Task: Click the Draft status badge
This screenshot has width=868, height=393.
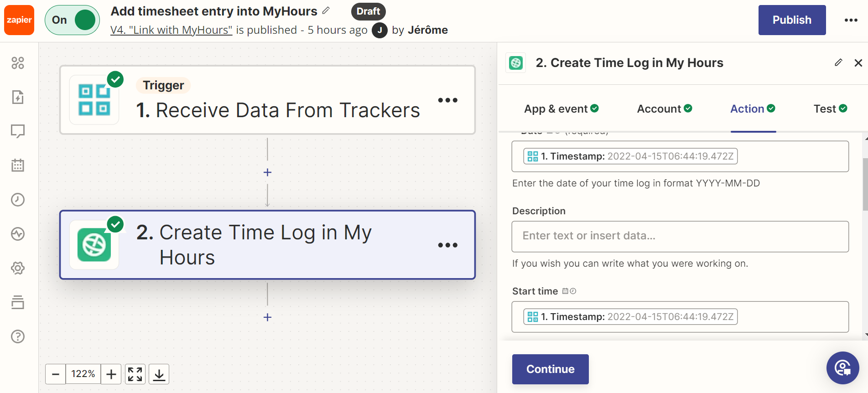Action: (x=368, y=11)
